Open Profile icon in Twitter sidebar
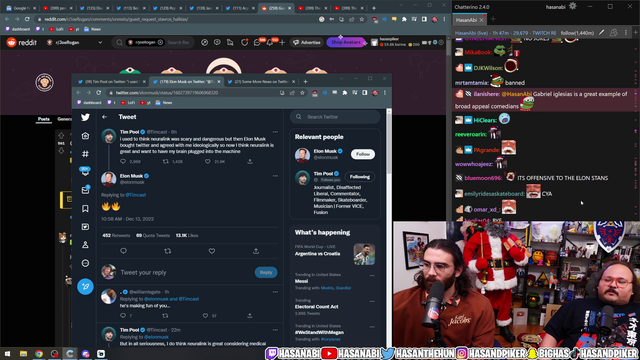The width and height of the screenshot is (640, 360). click(x=85, y=245)
